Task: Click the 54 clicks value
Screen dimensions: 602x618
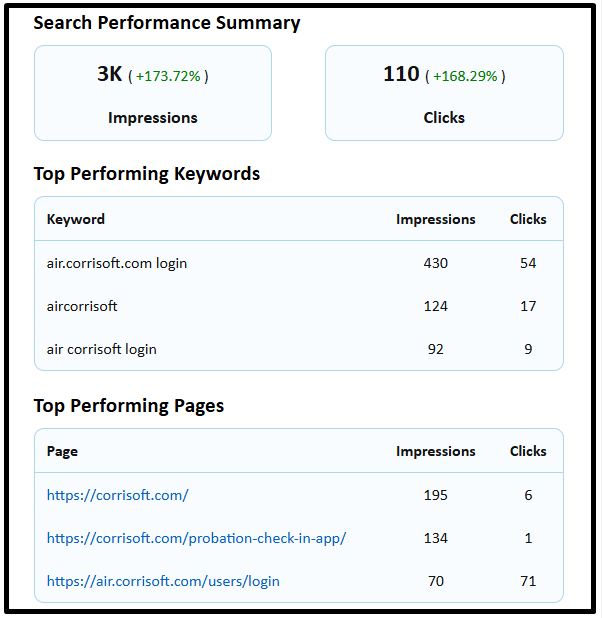Action: tap(528, 263)
